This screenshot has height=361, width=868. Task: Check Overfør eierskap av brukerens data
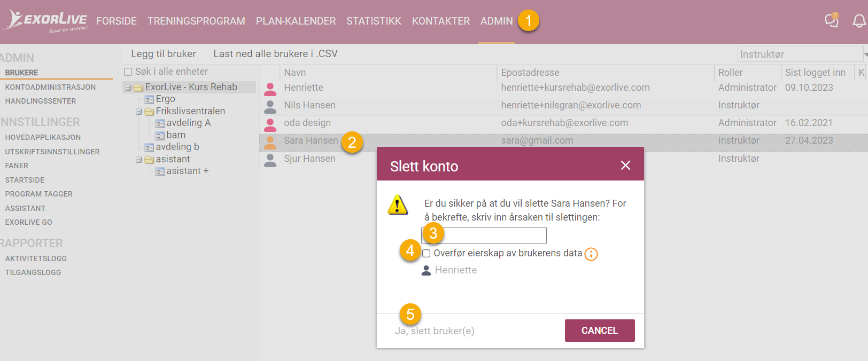pyautogui.click(x=426, y=253)
